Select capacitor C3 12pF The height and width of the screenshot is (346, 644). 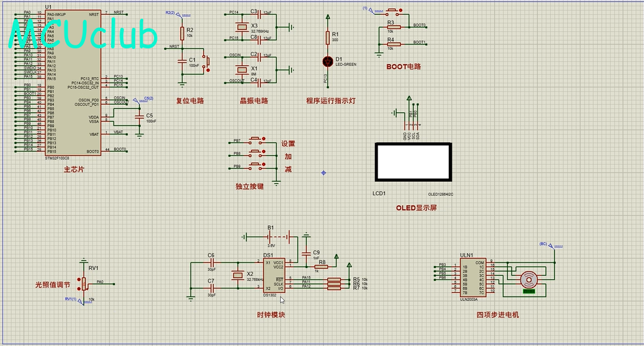(x=260, y=14)
